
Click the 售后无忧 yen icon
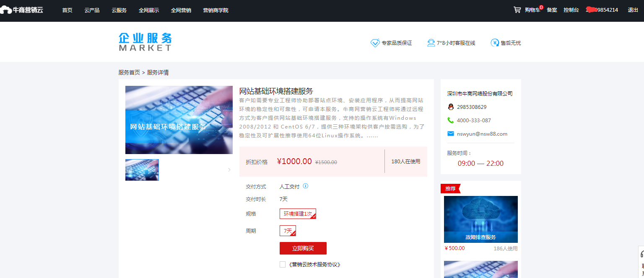pos(495,43)
